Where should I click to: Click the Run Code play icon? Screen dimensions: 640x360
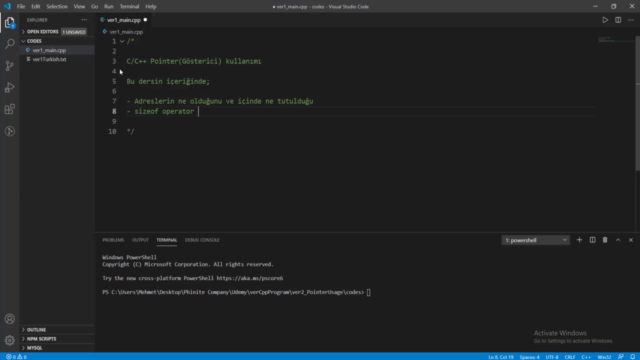tap(605, 20)
